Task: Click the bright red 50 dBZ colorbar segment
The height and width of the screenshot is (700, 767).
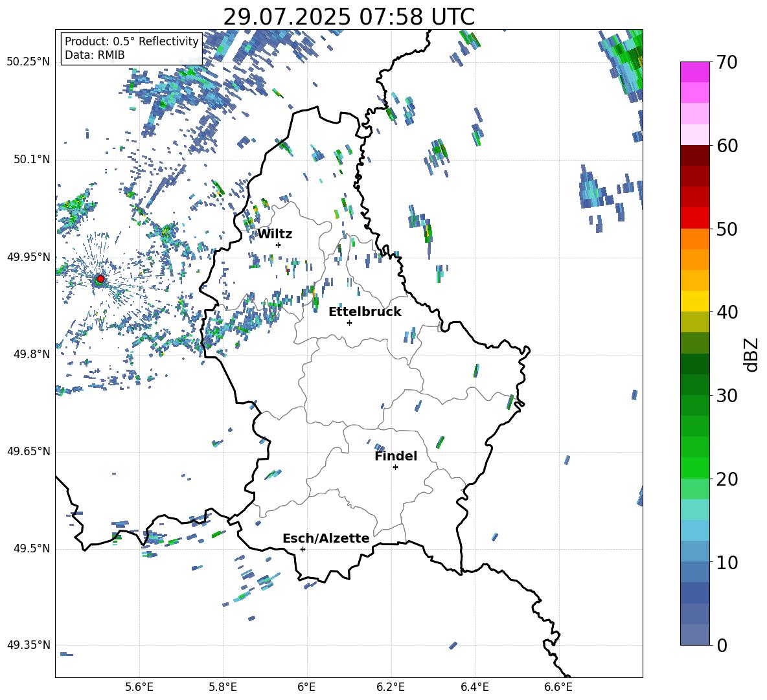Action: point(694,218)
